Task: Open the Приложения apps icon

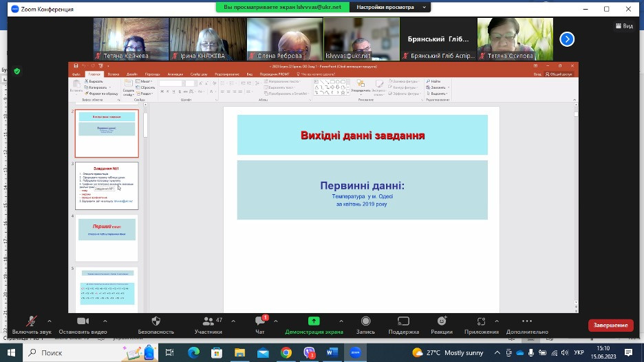Action: coord(482,322)
